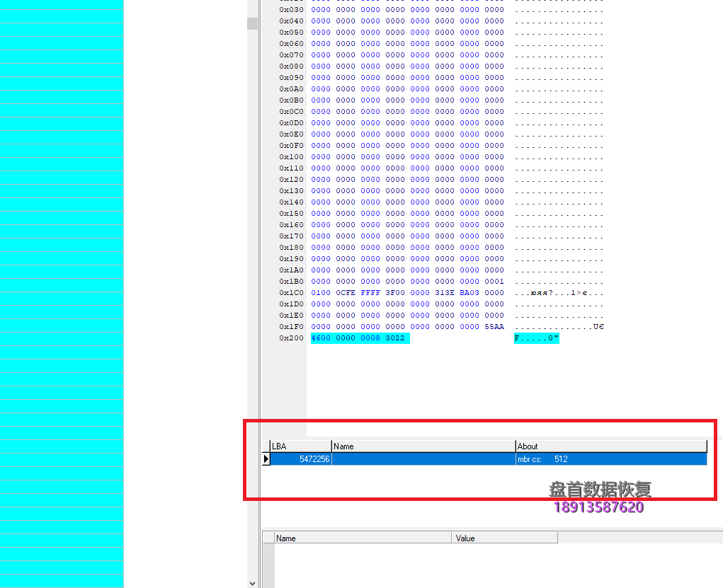Sort by the LBA column header
723x588 pixels.
click(x=301, y=446)
